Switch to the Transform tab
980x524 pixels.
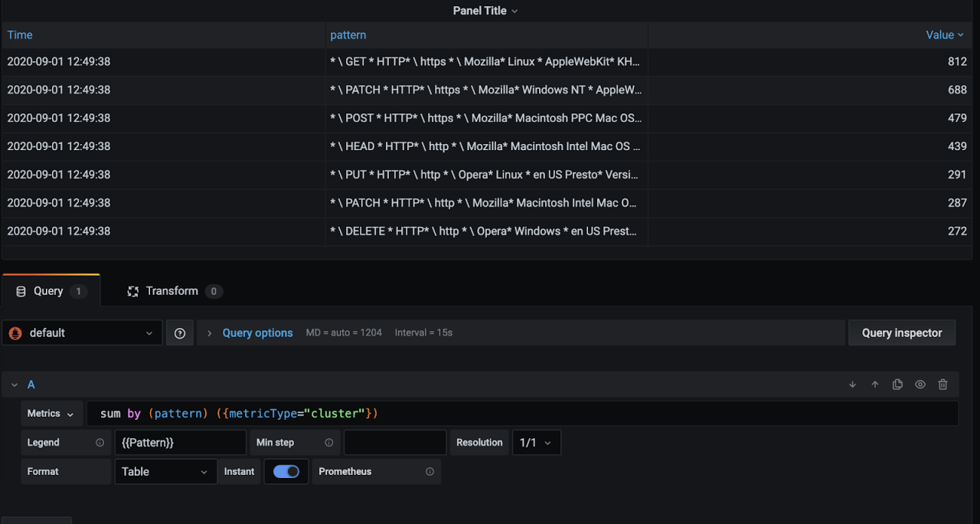point(174,291)
